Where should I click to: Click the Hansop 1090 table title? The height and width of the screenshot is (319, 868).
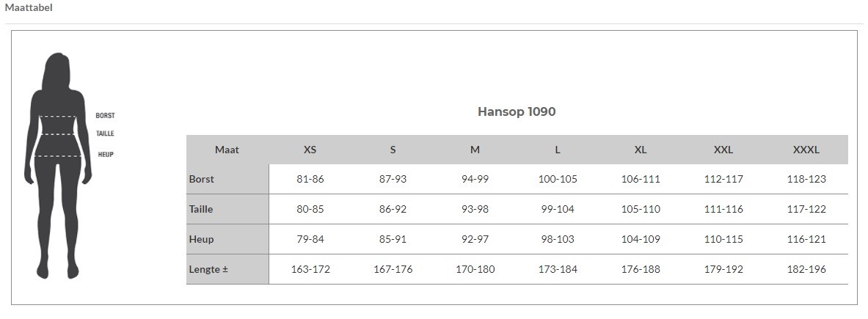(x=517, y=111)
